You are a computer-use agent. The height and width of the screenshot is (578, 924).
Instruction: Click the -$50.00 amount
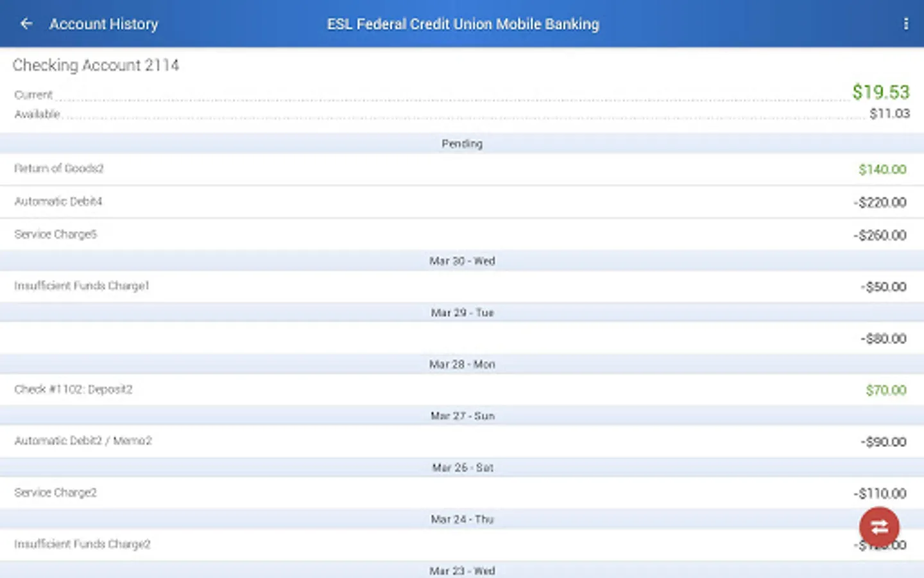click(884, 287)
